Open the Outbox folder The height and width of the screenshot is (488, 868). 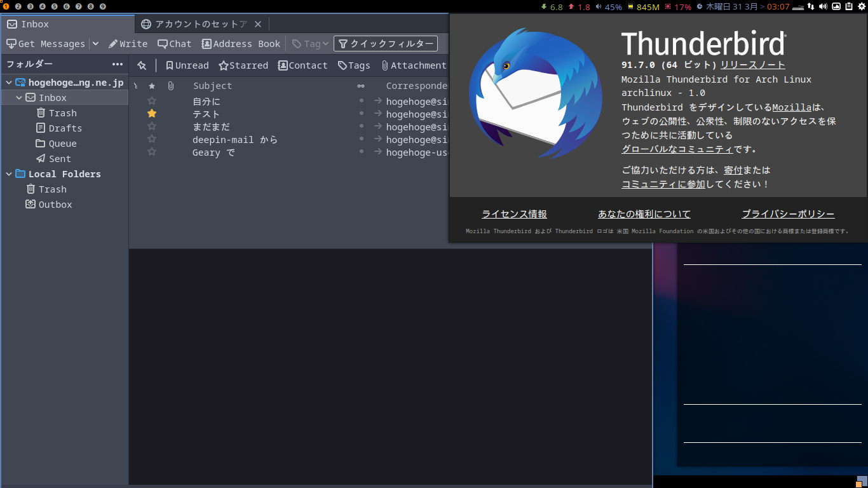click(x=49, y=205)
